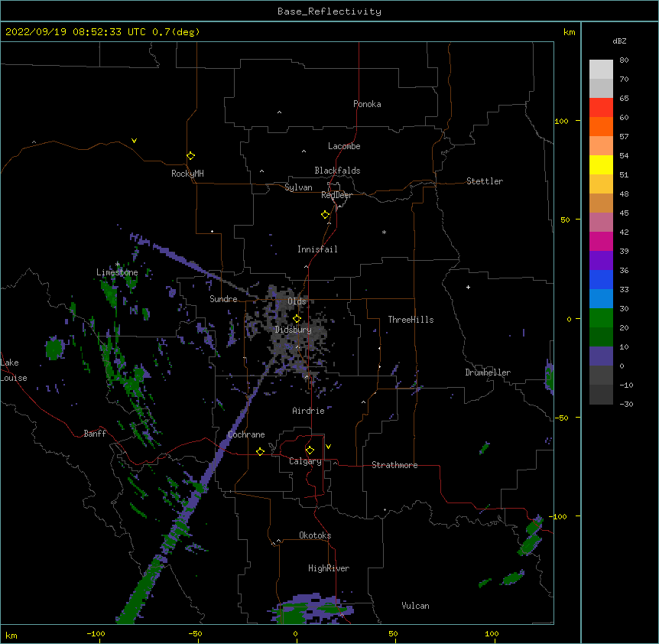The image size is (659, 644).
Task: Click the Vulcan town label
Action: pyautogui.click(x=415, y=606)
